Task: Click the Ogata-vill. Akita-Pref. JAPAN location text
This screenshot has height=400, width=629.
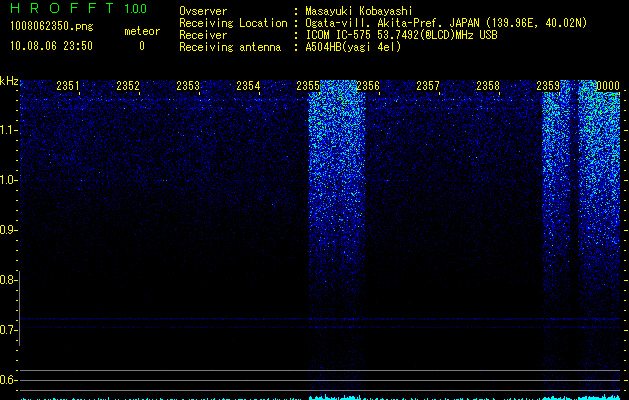Action: [446, 23]
